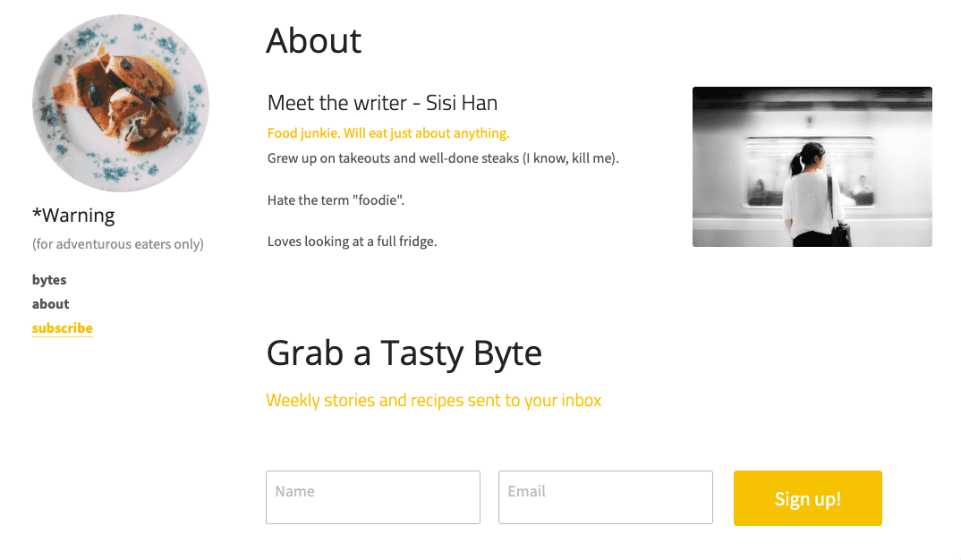Open the bytes navigation link
Image resolution: width=961 pixels, height=560 pixels.
coord(49,279)
